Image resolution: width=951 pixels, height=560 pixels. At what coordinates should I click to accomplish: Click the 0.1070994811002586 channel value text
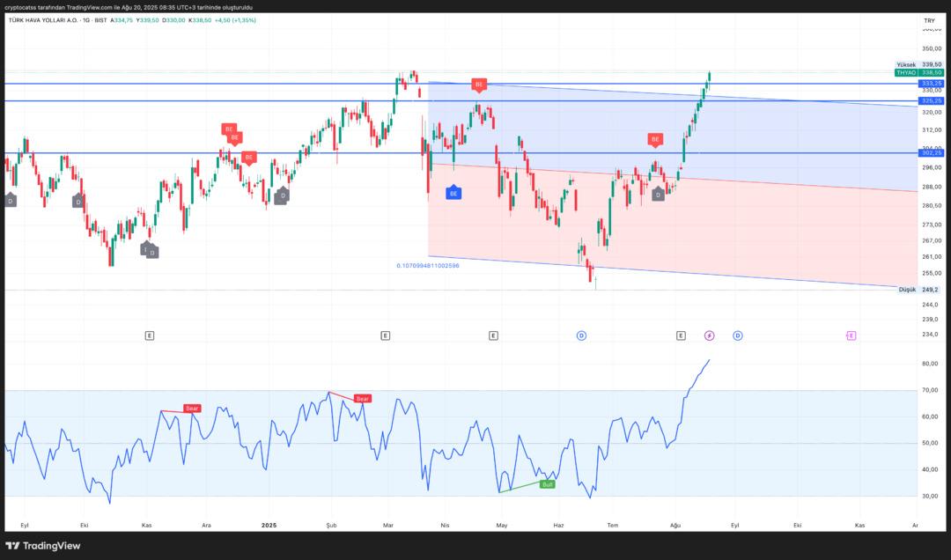tap(428, 266)
